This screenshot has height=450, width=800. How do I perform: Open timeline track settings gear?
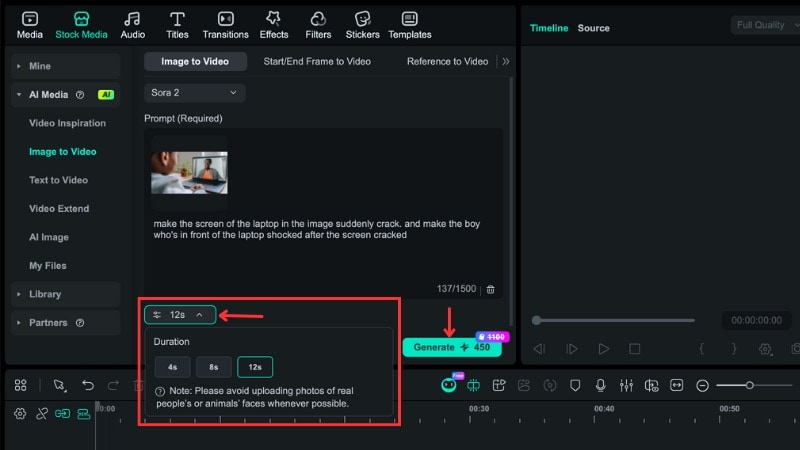[20, 414]
